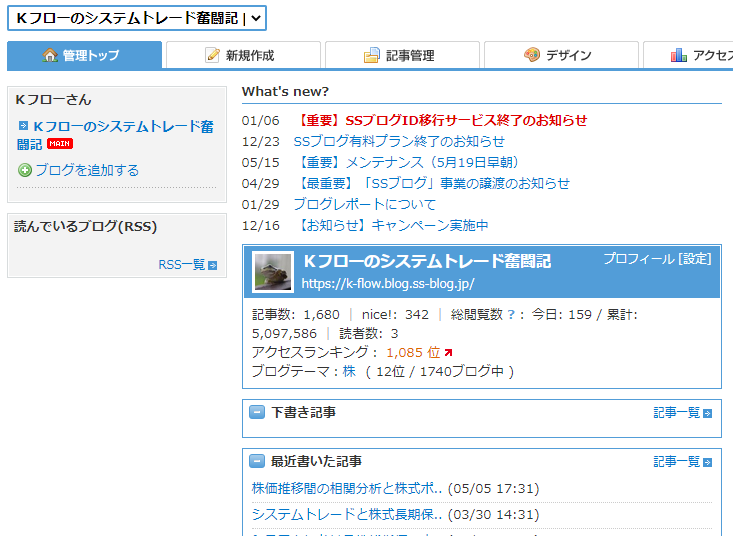The height and width of the screenshot is (536, 733).
Task: Open 【重要】SSブログID移行サービス終了のお知らせ
Action: tap(441, 121)
